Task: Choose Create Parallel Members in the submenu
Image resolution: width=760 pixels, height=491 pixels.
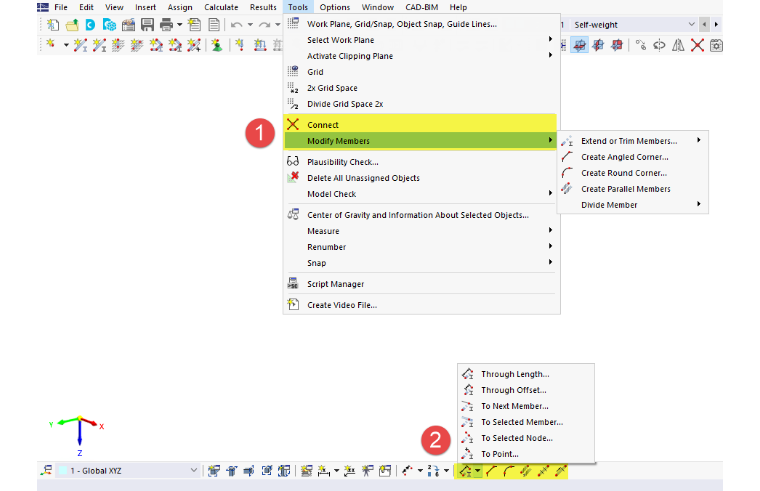Action: [632, 189]
